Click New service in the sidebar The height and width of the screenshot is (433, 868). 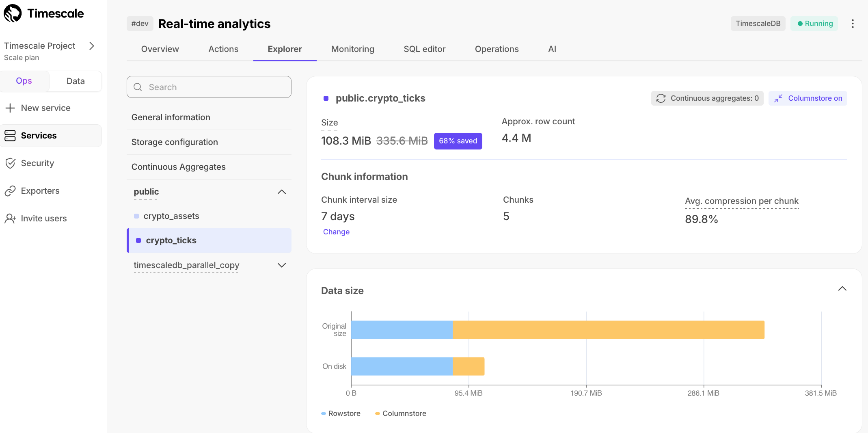pyautogui.click(x=51, y=108)
